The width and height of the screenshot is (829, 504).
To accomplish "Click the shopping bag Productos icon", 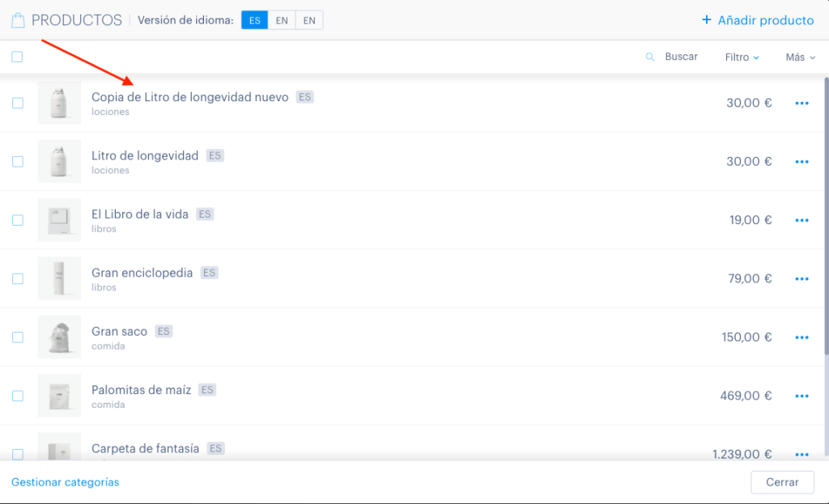I will point(18,20).
